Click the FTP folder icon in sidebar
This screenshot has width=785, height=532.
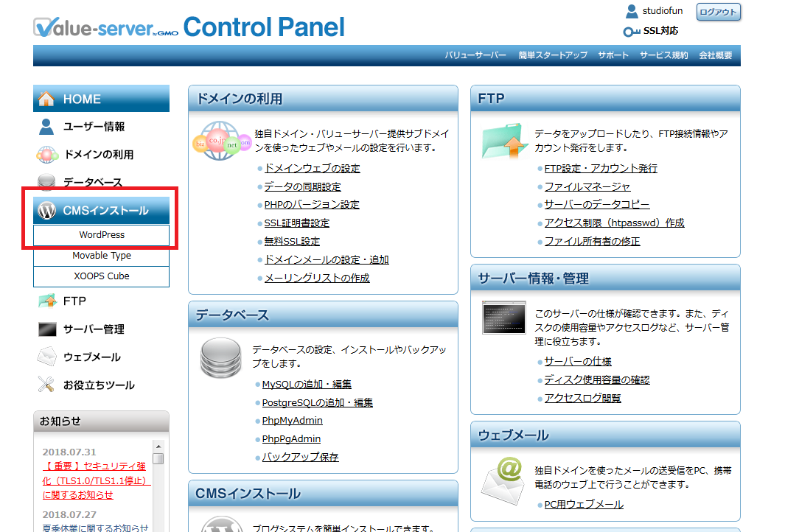tap(48, 301)
